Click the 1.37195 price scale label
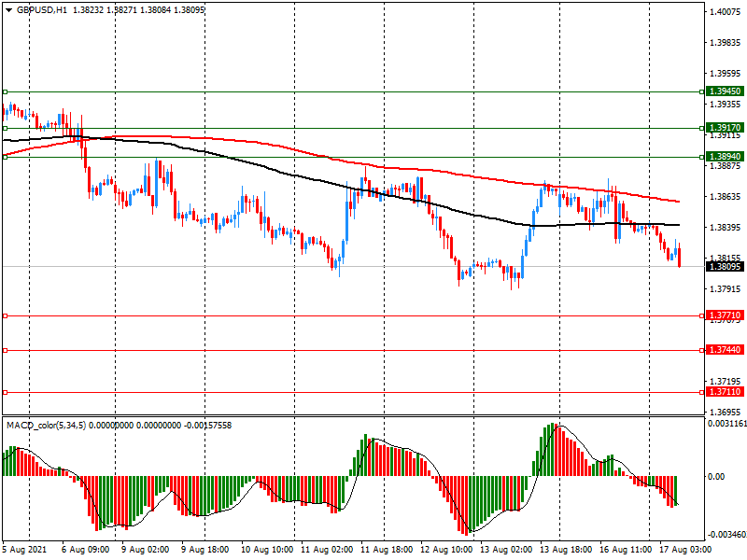 point(726,381)
